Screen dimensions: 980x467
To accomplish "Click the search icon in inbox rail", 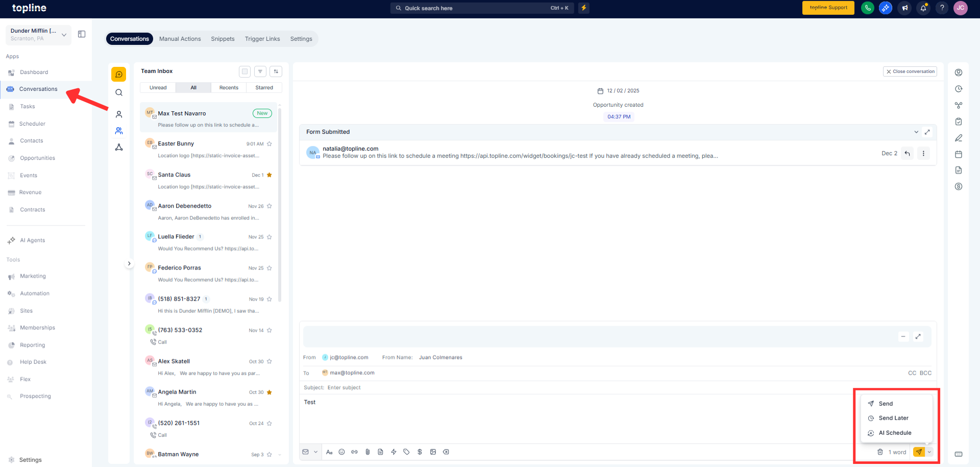I will [x=119, y=93].
